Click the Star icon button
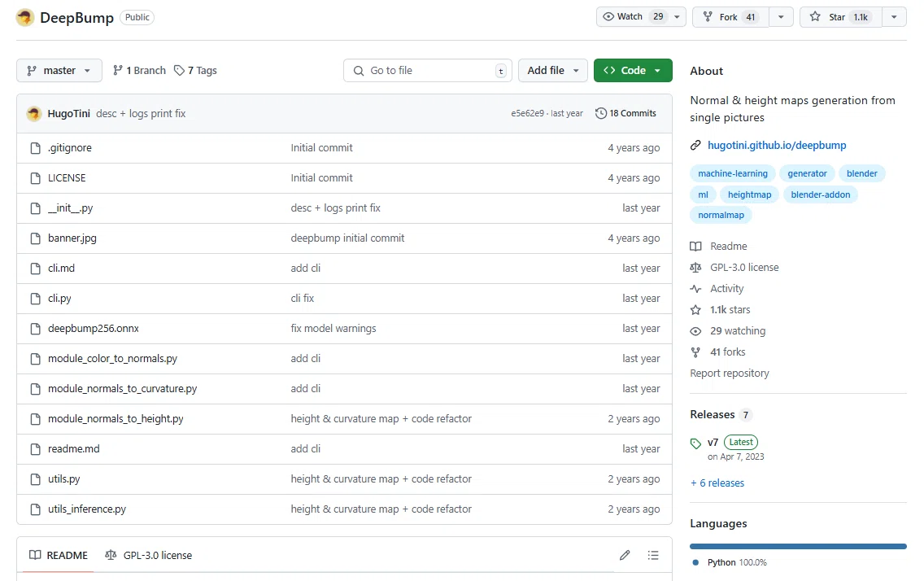Image resolution: width=924 pixels, height=581 pixels. 815,16
